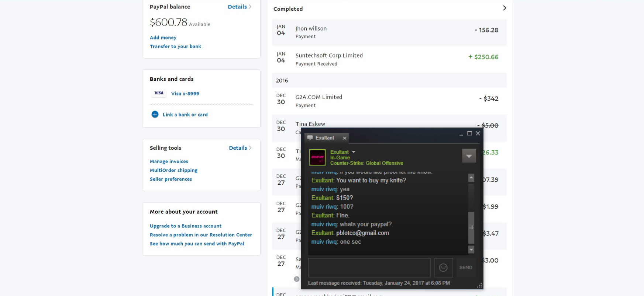Click the $600.78 available balance
The height and width of the screenshot is (296, 644).
point(169,22)
